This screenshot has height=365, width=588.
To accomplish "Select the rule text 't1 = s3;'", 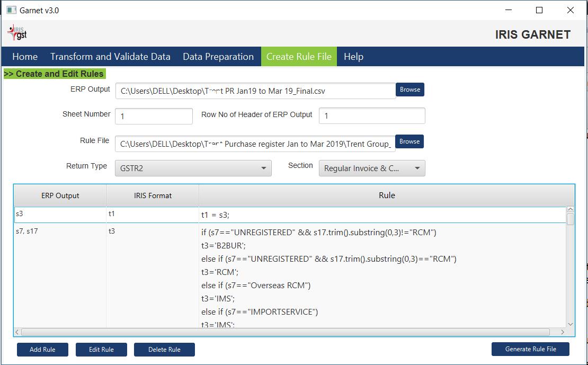I will (215, 215).
